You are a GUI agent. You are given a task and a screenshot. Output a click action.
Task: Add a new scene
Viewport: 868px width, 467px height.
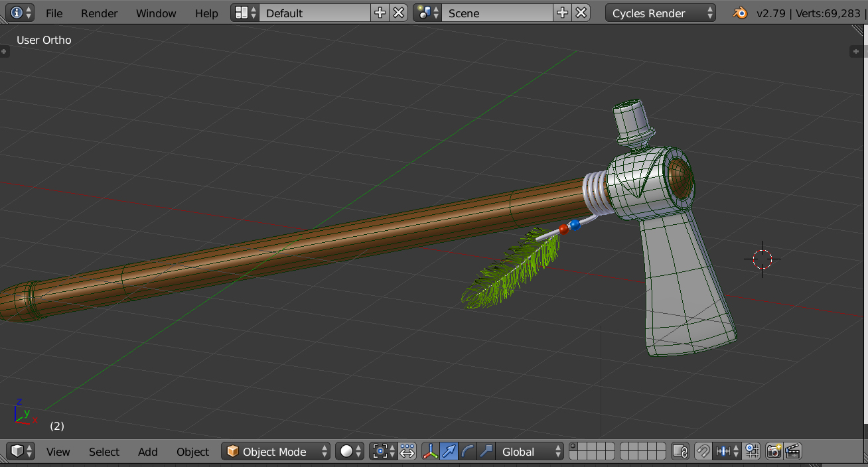562,13
